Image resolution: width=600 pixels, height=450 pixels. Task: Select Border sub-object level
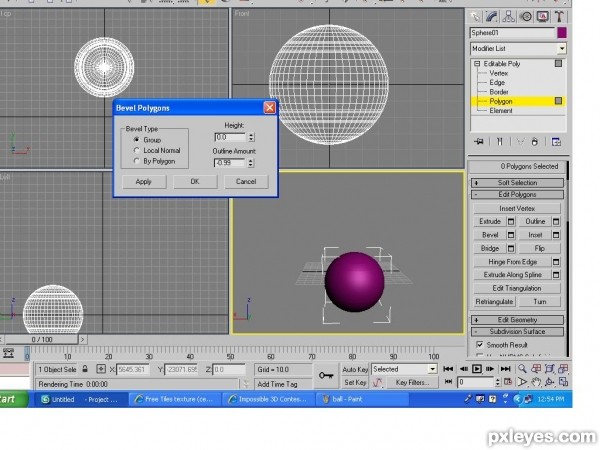[499, 92]
